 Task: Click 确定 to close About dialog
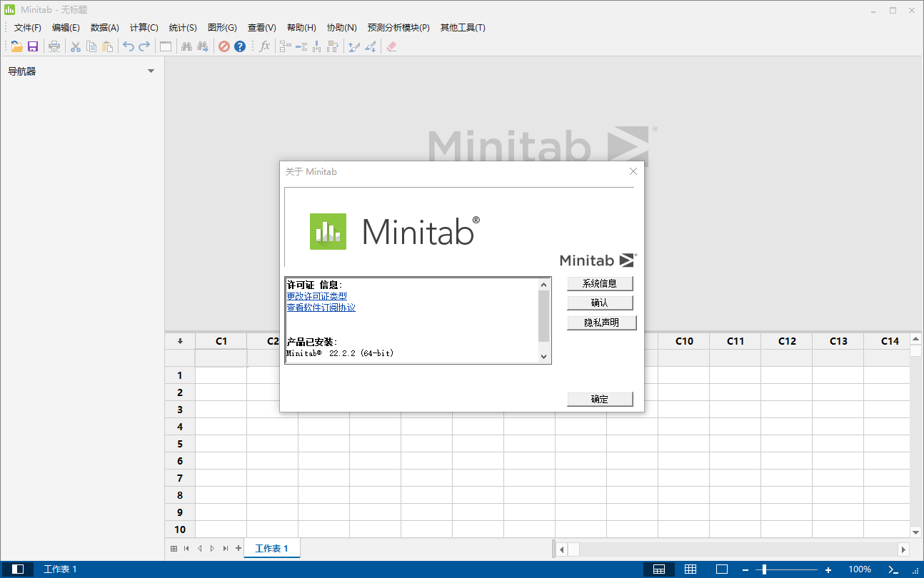(600, 399)
